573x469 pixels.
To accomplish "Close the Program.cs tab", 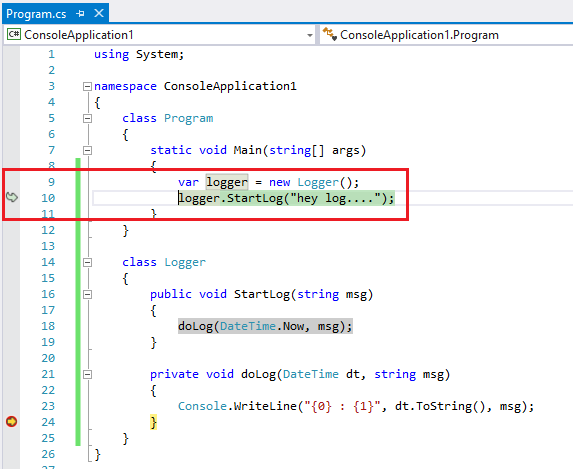I will [x=99, y=14].
